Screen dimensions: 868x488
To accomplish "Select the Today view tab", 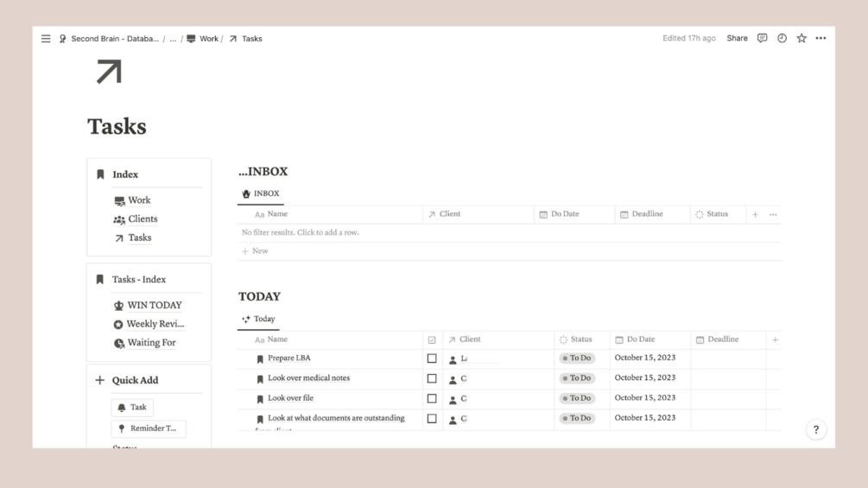I will coord(258,320).
